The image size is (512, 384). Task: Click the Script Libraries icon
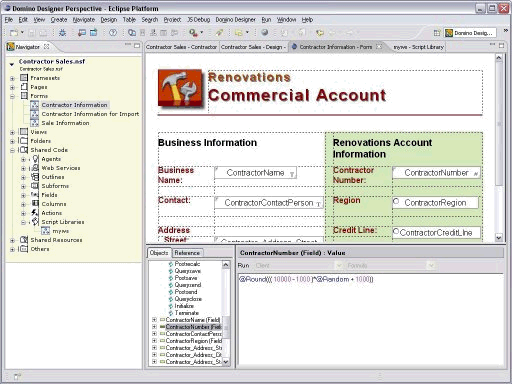point(35,222)
